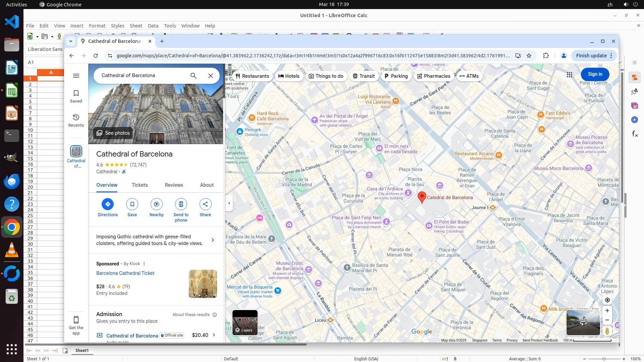
Task: Click the My Location target icon
Action: pyautogui.click(x=607, y=300)
